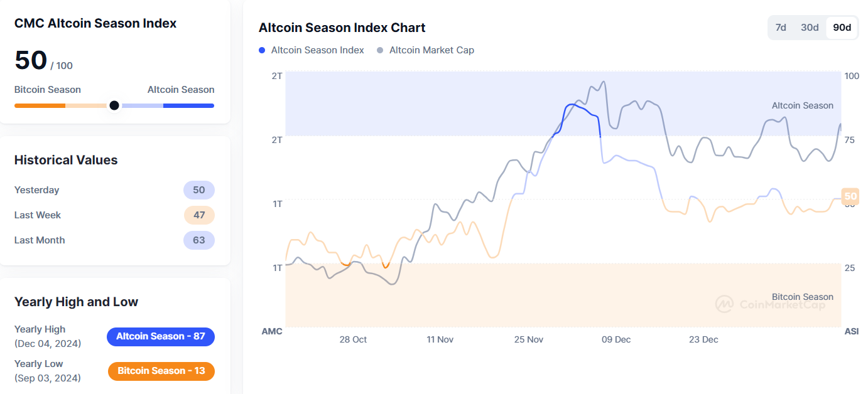Click the dark blue segment of the season bar
The width and height of the screenshot is (868, 394).
click(188, 105)
